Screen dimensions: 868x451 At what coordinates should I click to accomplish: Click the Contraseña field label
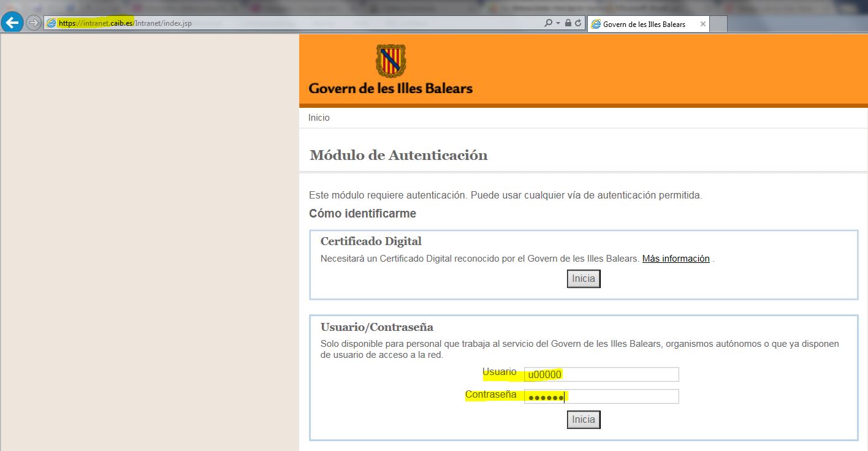click(490, 395)
